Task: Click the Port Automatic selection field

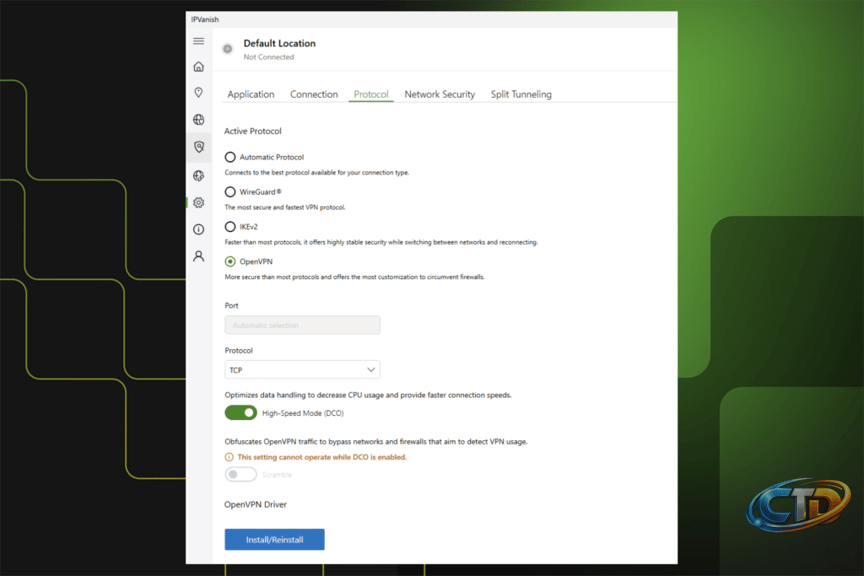Action: pos(302,325)
